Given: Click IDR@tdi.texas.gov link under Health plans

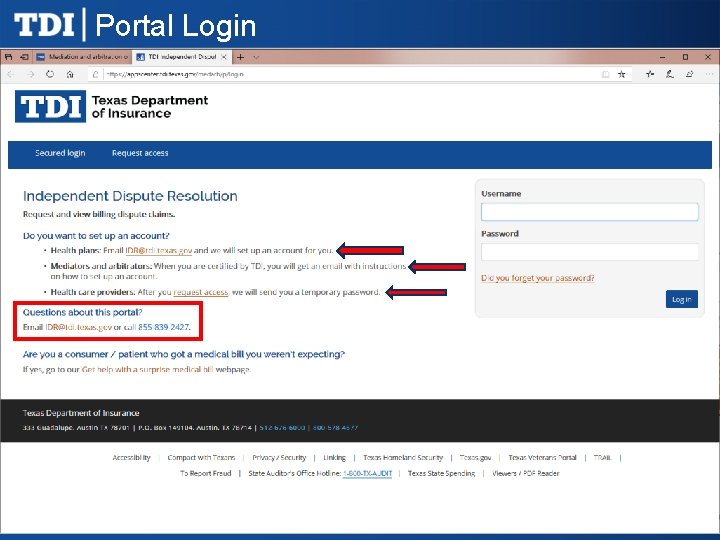Looking at the screenshot, I should coord(158,250).
